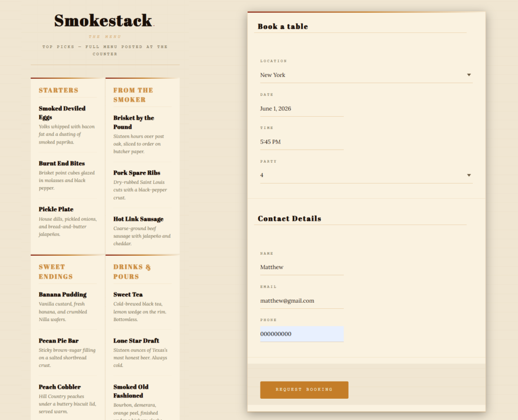
Task: Select the Pork Spare Ribs item
Action: 137,173
